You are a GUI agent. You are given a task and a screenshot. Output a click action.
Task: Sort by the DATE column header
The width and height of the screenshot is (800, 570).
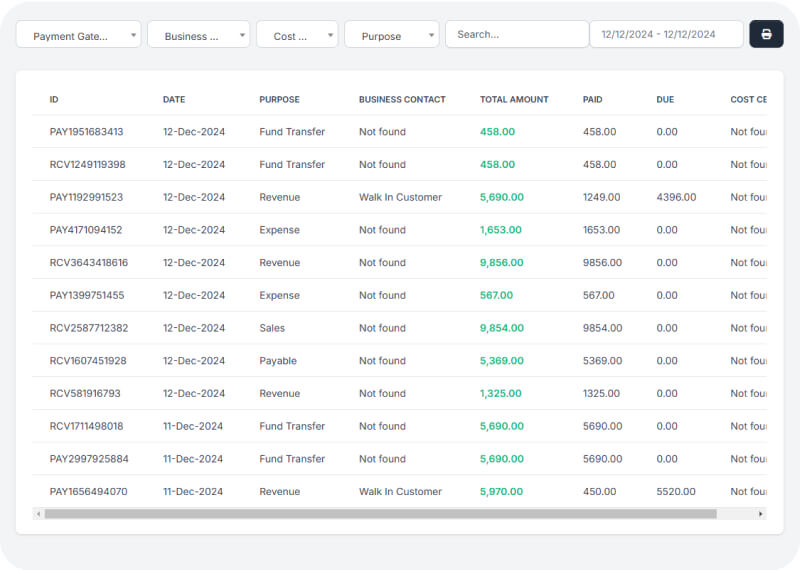pyautogui.click(x=174, y=100)
